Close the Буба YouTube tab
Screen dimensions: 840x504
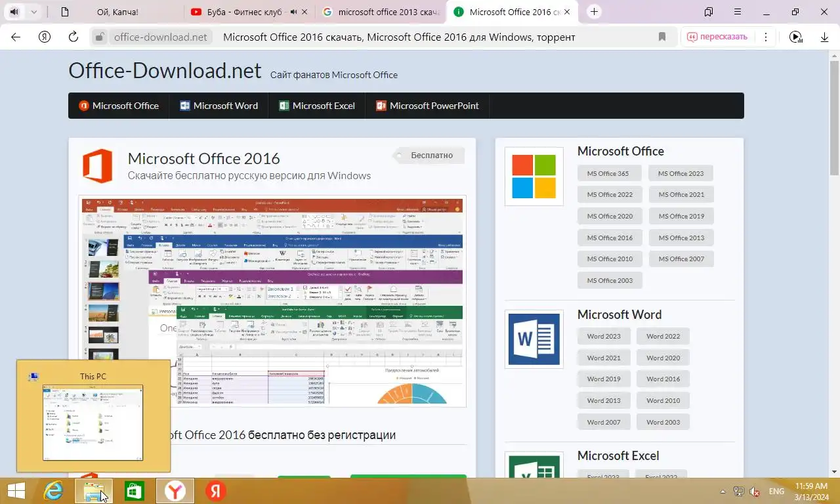304,12
